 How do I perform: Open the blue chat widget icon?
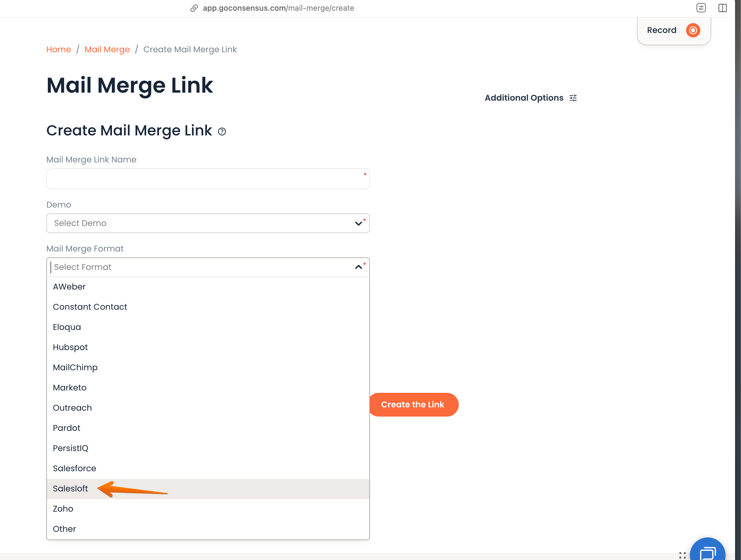point(707,550)
